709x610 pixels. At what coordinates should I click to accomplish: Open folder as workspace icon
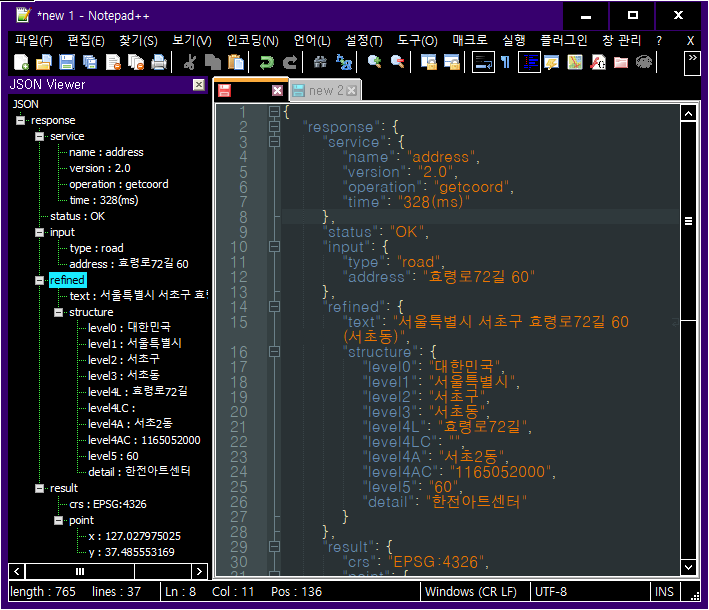(621, 62)
